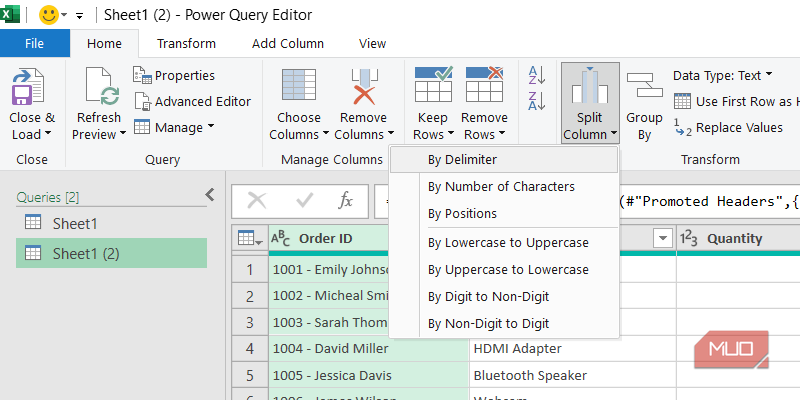This screenshot has width=800, height=400.
Task: Click the Excel logo icon in title bar
Action: pos(9,14)
